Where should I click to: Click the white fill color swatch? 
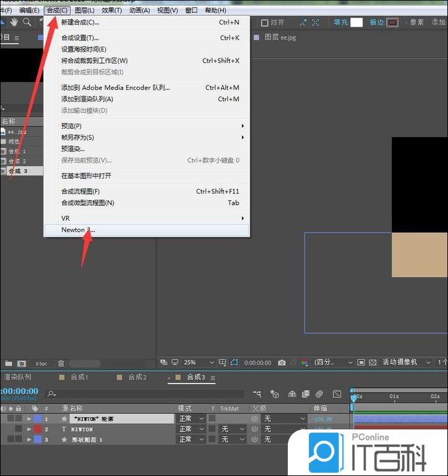pyautogui.click(x=356, y=22)
